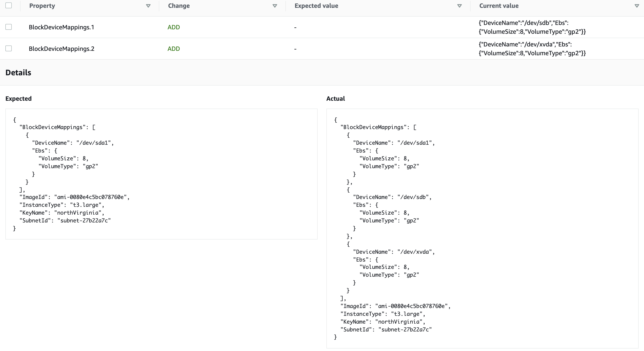
Task: Select the BlockDeviceMappings.1 property row
Action: click(x=61, y=27)
